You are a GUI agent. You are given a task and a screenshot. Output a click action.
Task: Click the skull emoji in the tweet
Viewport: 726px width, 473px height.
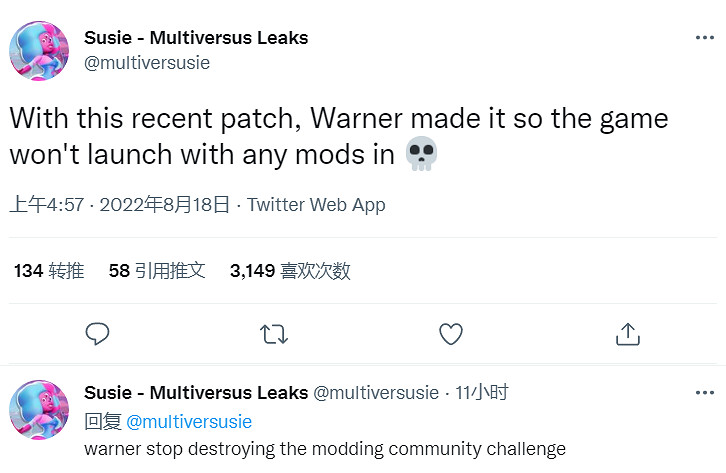point(422,154)
